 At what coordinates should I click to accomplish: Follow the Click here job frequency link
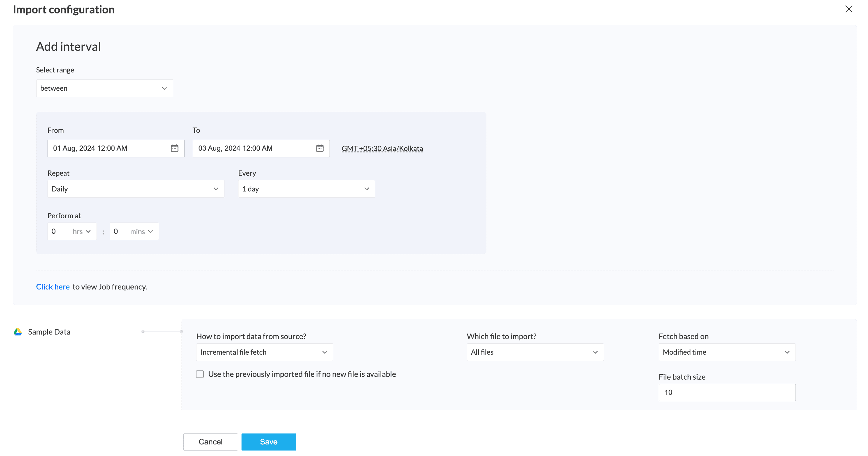[53, 287]
